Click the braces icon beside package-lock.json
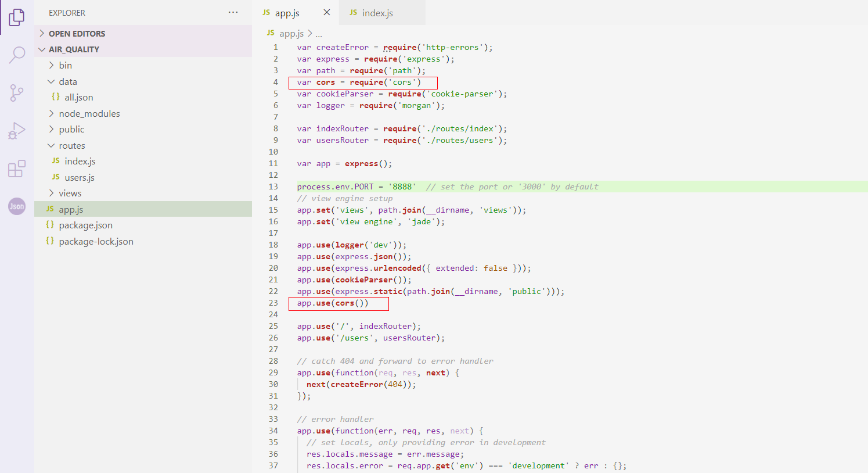Image resolution: width=868 pixels, height=473 pixels. (x=50, y=241)
